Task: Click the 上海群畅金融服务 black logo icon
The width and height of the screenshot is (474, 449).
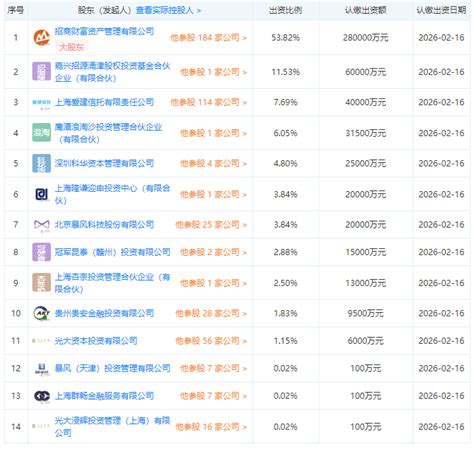Action: (42, 396)
